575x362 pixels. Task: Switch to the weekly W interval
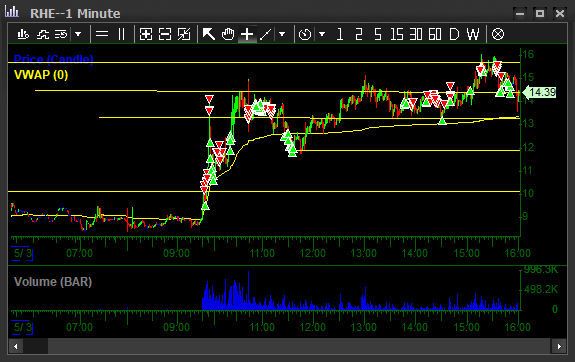pos(473,34)
